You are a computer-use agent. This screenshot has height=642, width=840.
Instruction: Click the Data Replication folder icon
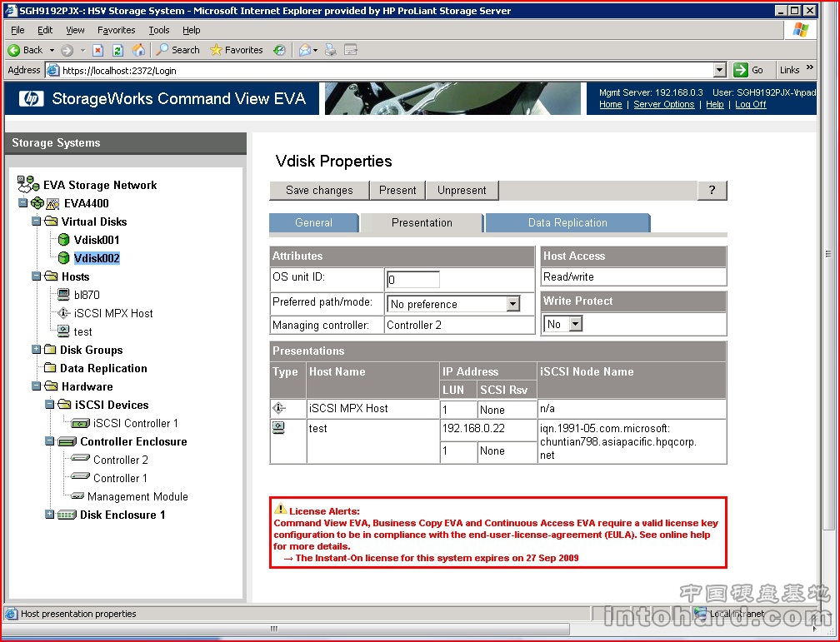pyautogui.click(x=50, y=367)
